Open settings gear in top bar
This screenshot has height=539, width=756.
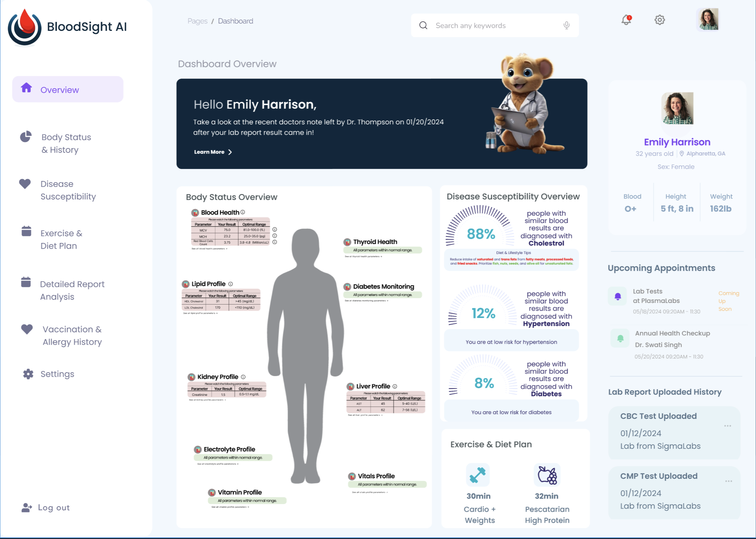pos(660,20)
